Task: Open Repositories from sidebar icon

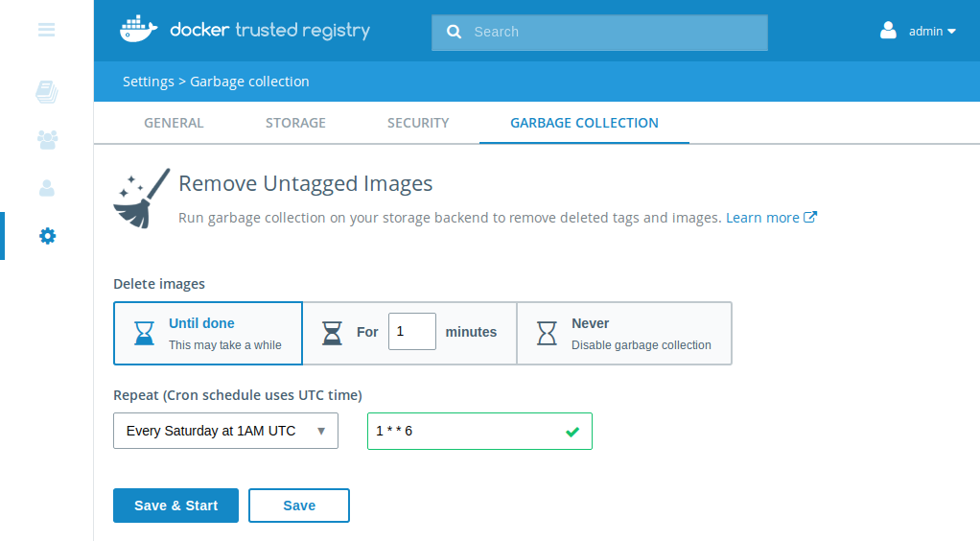Action: pyautogui.click(x=46, y=92)
